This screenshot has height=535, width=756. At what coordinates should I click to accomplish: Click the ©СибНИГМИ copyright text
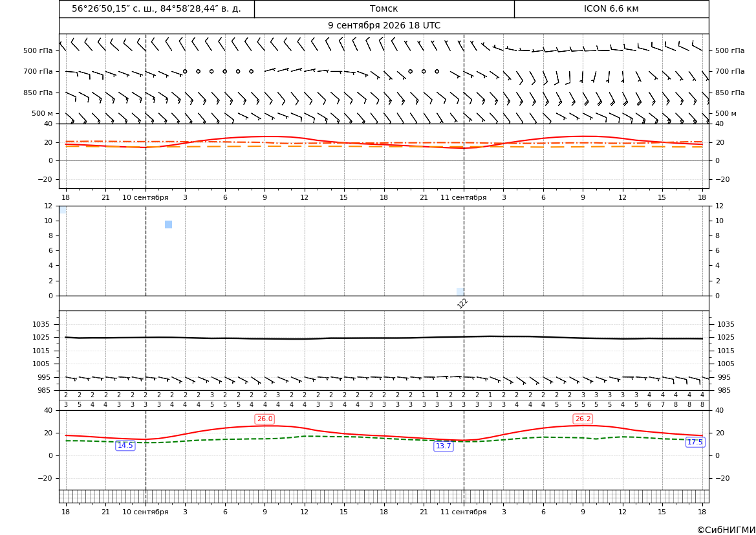[726, 530]
